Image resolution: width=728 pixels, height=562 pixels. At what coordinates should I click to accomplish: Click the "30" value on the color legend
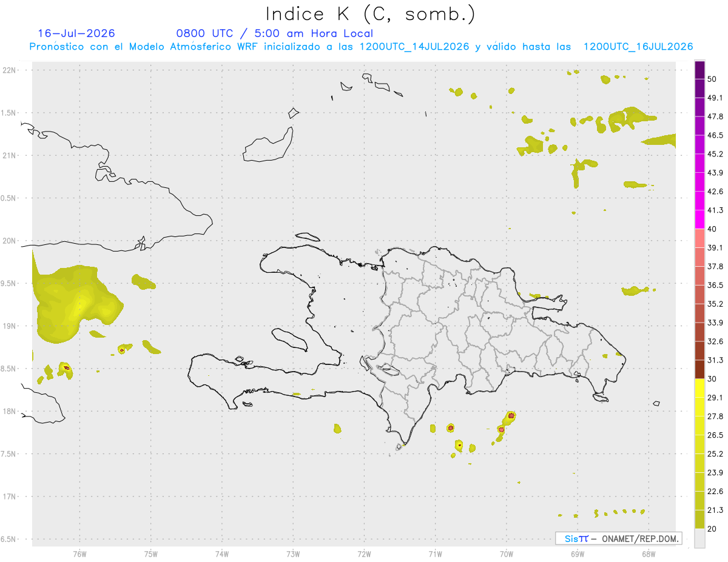pos(713,379)
